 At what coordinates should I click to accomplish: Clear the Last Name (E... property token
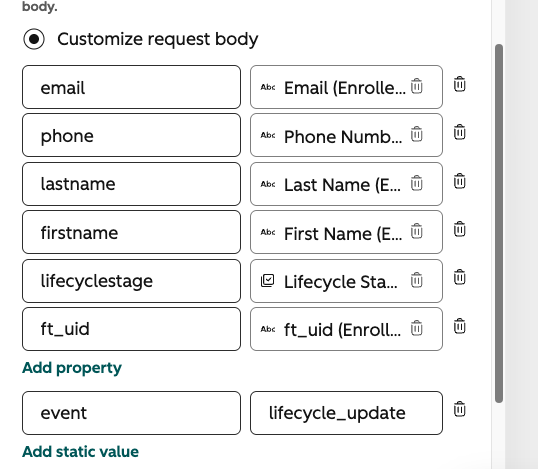(x=417, y=183)
